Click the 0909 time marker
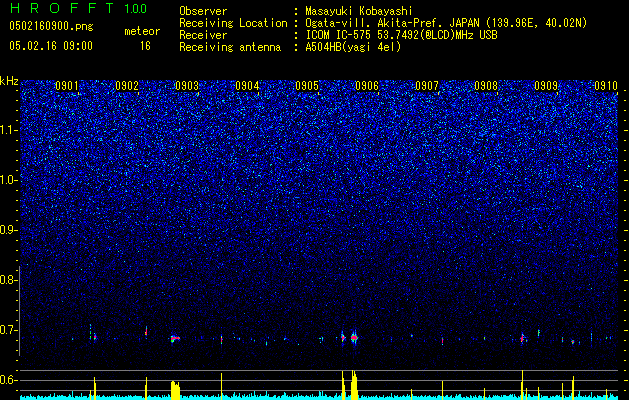Image resolution: width=629 pixels, height=400 pixels. [546, 86]
